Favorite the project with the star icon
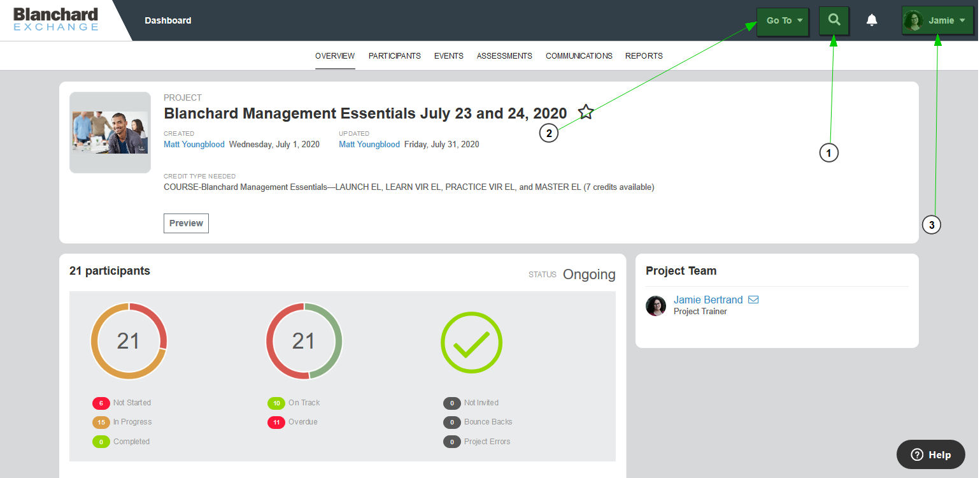980x478 pixels. click(586, 113)
